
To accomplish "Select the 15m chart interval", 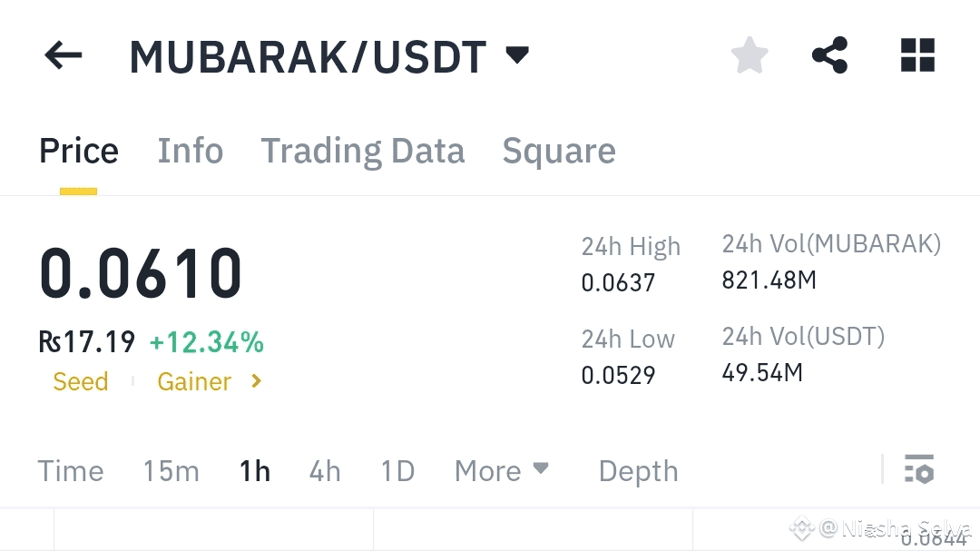I will 171,471.
